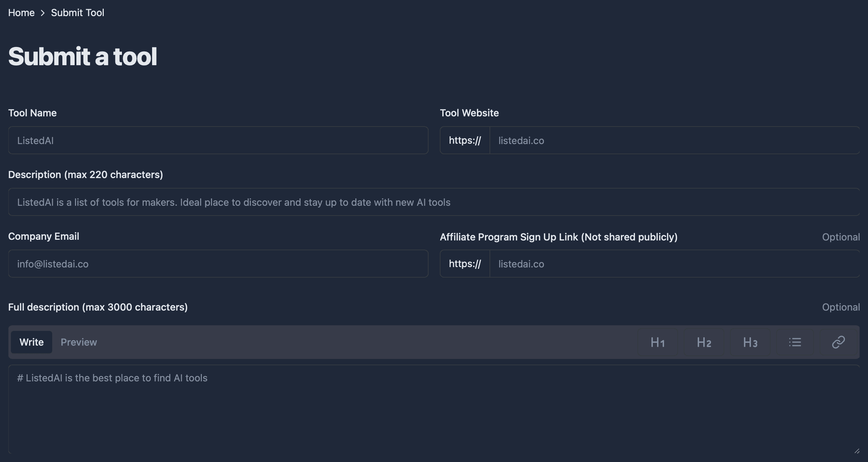Viewport: 868px width, 462px height.
Task: Go to Home breadcrumb link
Action: tap(21, 13)
